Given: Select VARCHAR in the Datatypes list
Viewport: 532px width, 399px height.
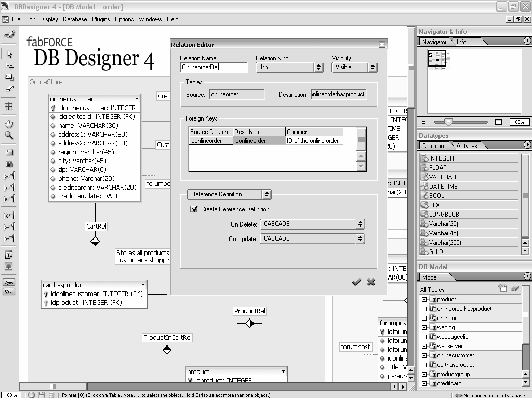Looking at the screenshot, I should coord(442,177).
